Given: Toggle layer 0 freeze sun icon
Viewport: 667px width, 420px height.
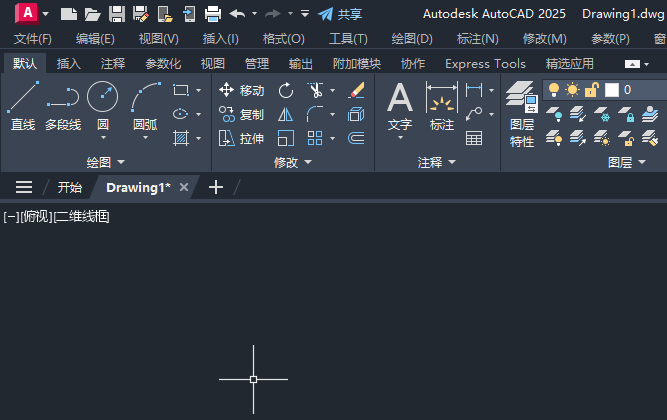Looking at the screenshot, I should (572, 90).
